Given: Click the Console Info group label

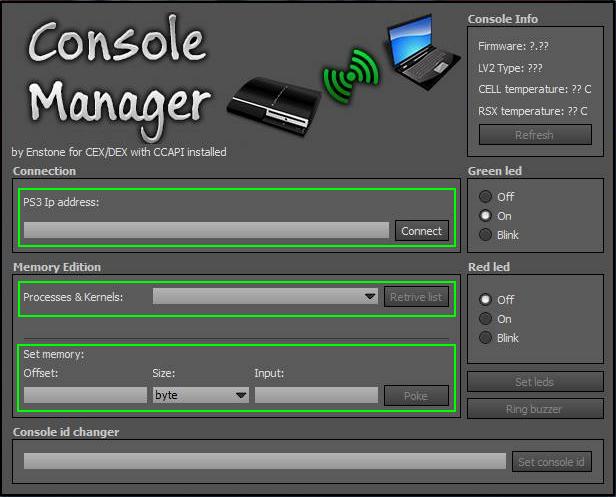Looking at the screenshot, I should [x=503, y=19].
